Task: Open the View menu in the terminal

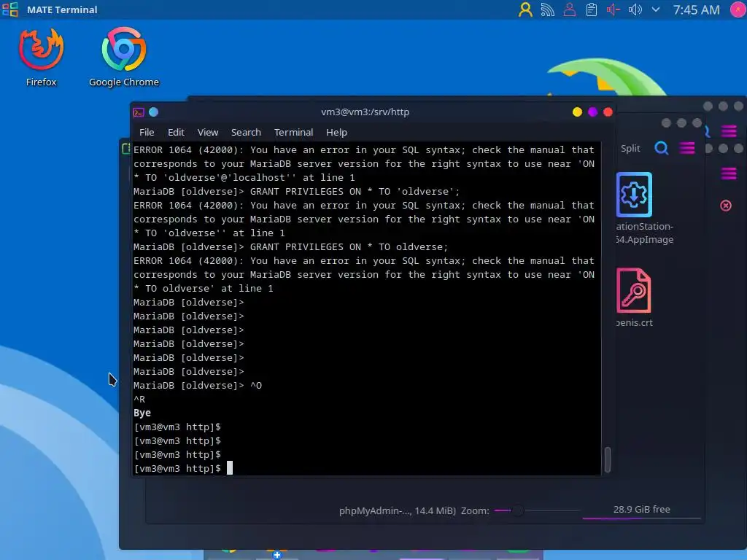Action: [208, 133]
